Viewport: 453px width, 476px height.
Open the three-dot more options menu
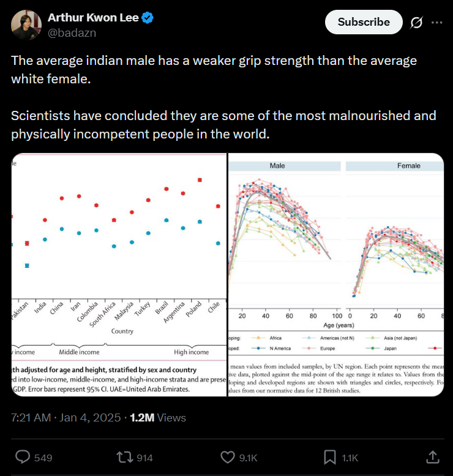click(x=436, y=22)
